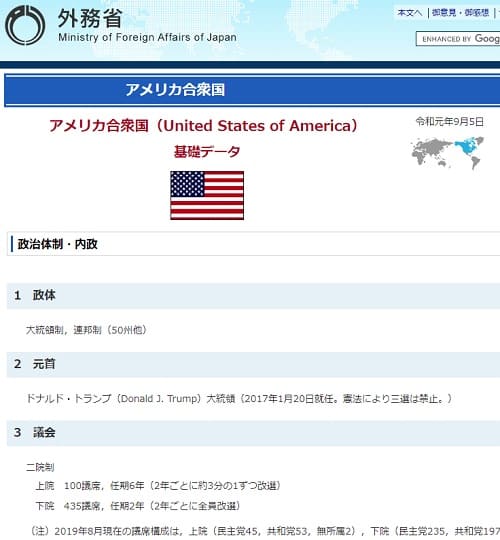Select the date 令和元年9月5日

pyautogui.click(x=450, y=122)
